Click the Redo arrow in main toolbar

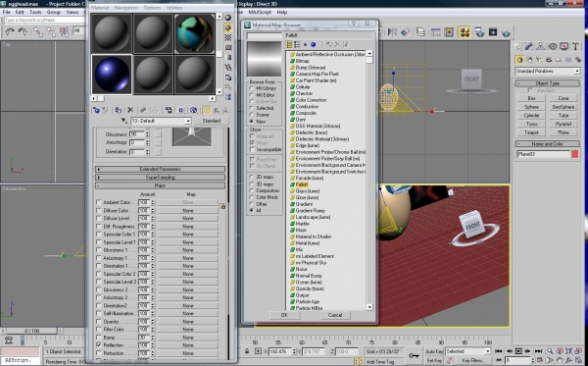23,32
